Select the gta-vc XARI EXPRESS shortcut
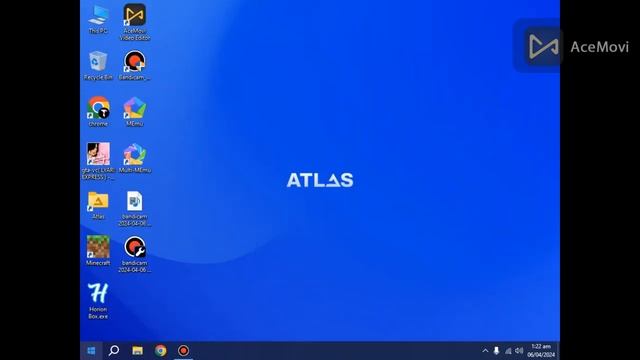The image size is (640, 360). pos(98,161)
